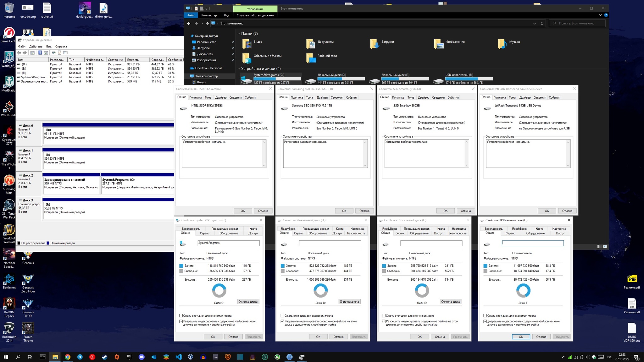Open Резюме.pdf desktop file
Screen dimensions: 644x362
tap(632, 282)
